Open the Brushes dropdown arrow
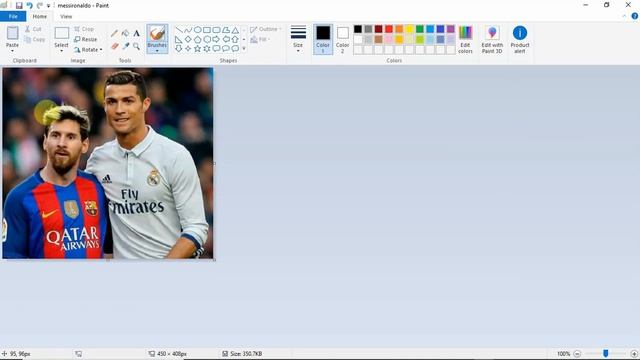The height and width of the screenshot is (360, 640). click(x=157, y=51)
